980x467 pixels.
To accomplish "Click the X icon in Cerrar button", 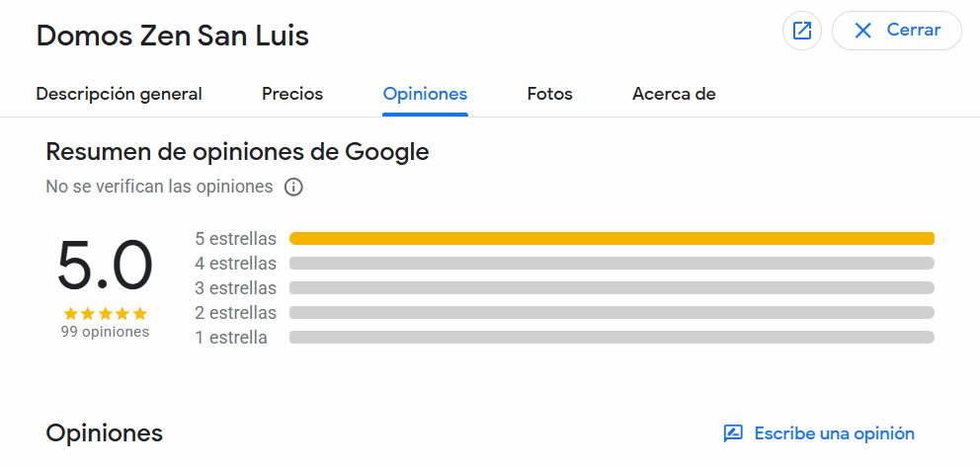I will point(862,31).
